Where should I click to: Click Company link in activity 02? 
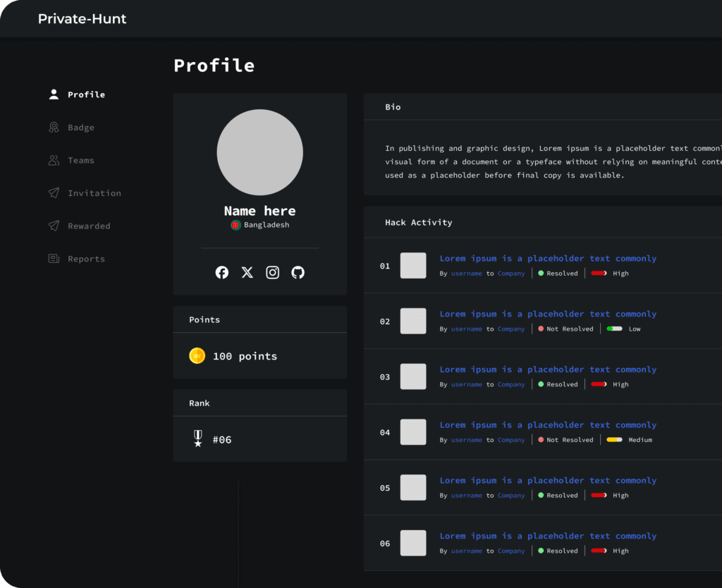tap(511, 329)
